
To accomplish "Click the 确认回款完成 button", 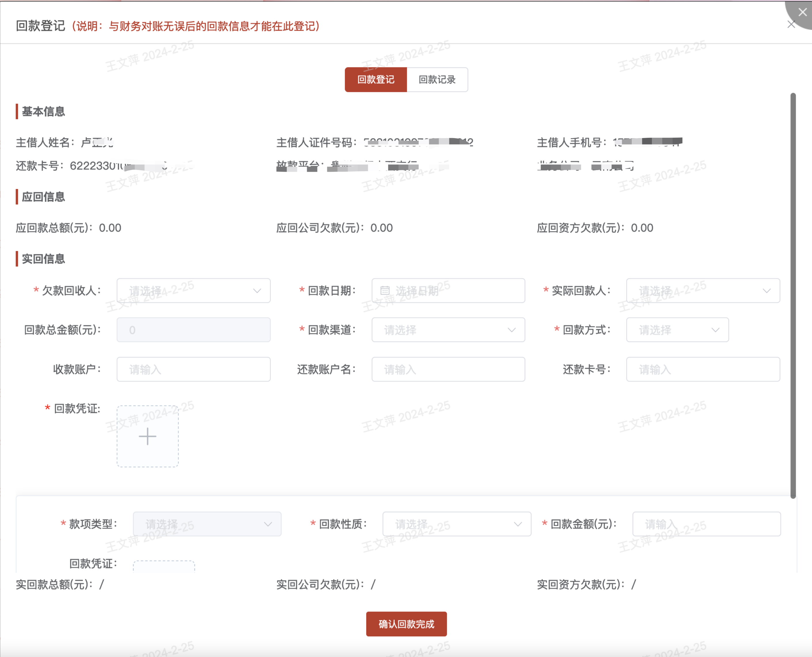I will click(x=406, y=624).
